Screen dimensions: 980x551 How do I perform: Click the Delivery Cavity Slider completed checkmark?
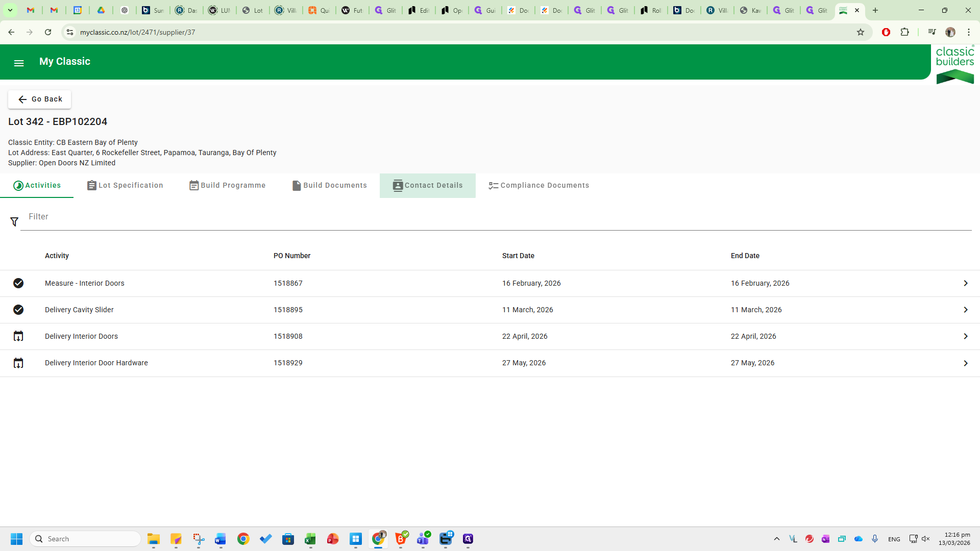tap(18, 310)
